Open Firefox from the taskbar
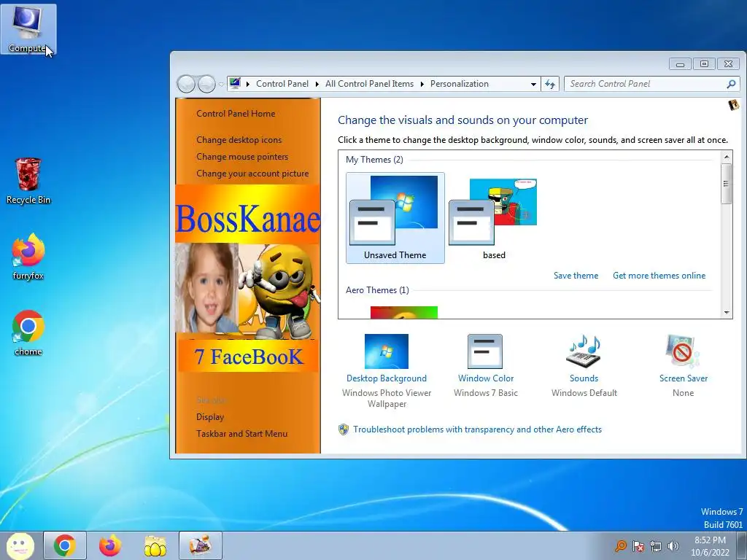Viewport: 747px width, 560px height. pyautogui.click(x=109, y=545)
